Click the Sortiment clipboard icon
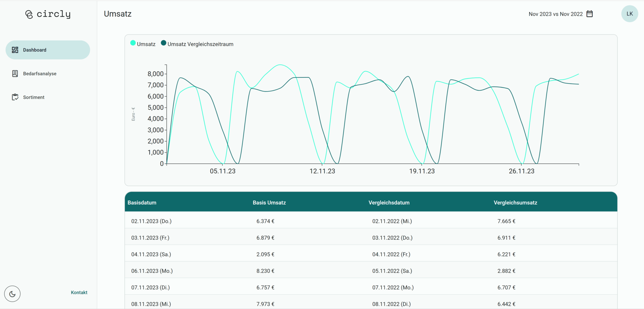This screenshot has width=644, height=309. point(15,97)
